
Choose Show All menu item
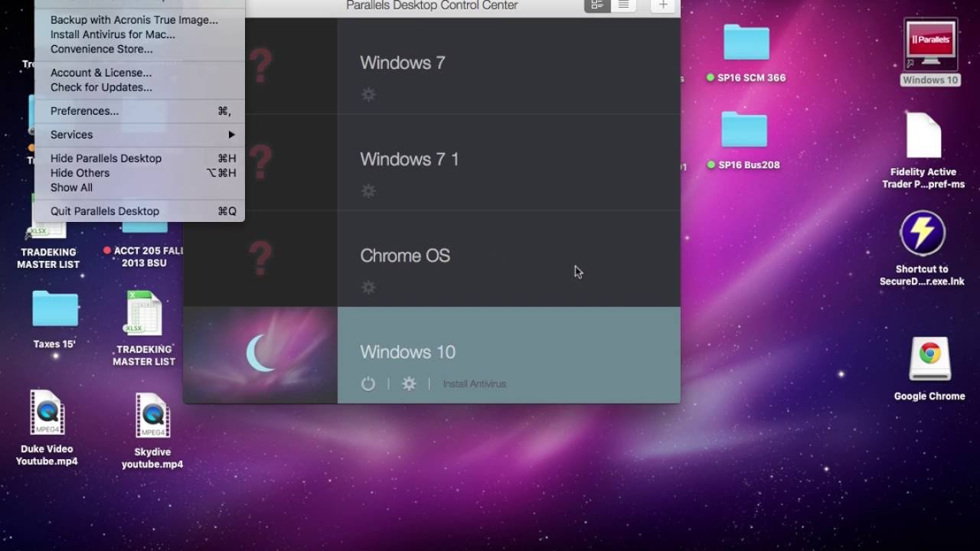tap(139, 187)
